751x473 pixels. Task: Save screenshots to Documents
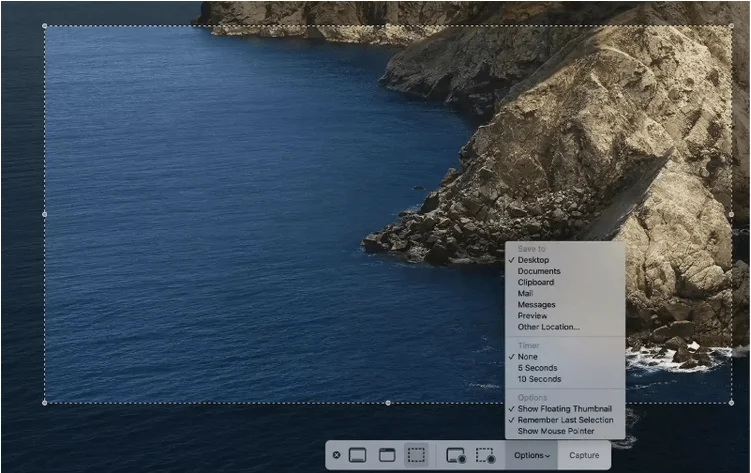pyautogui.click(x=539, y=271)
